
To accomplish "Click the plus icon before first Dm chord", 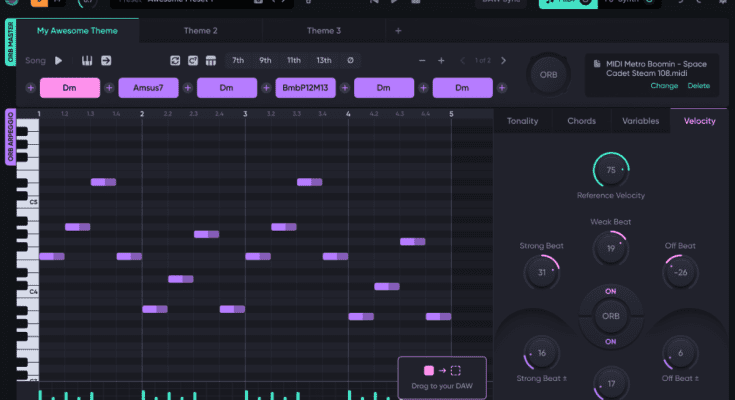I will pyautogui.click(x=31, y=88).
